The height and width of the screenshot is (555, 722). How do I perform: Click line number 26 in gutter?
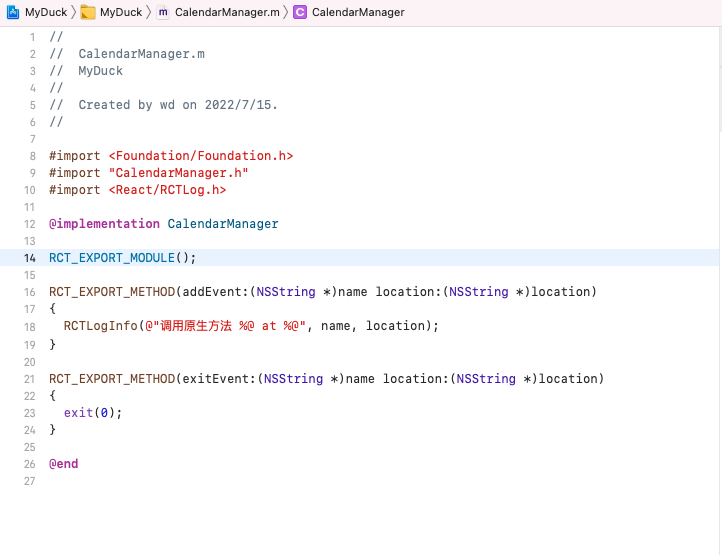point(30,464)
